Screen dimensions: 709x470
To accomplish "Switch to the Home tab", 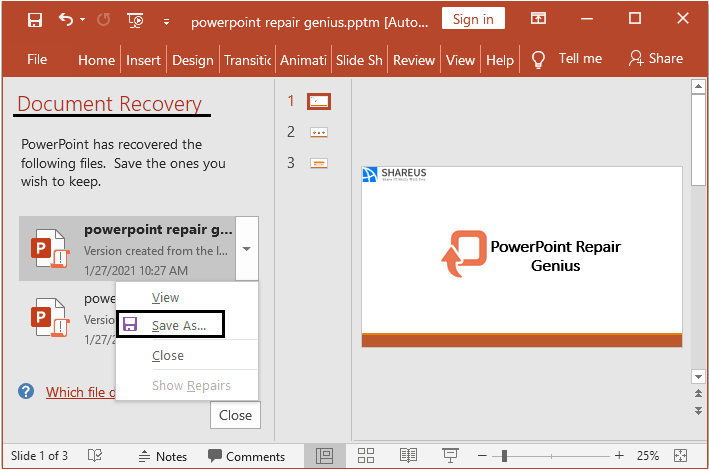I will pyautogui.click(x=96, y=60).
